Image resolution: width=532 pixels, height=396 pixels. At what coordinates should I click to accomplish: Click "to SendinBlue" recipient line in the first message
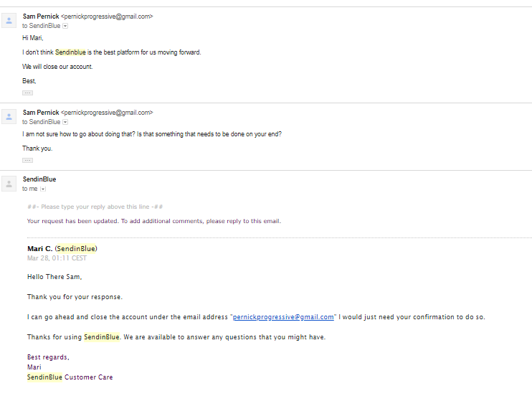(x=41, y=26)
